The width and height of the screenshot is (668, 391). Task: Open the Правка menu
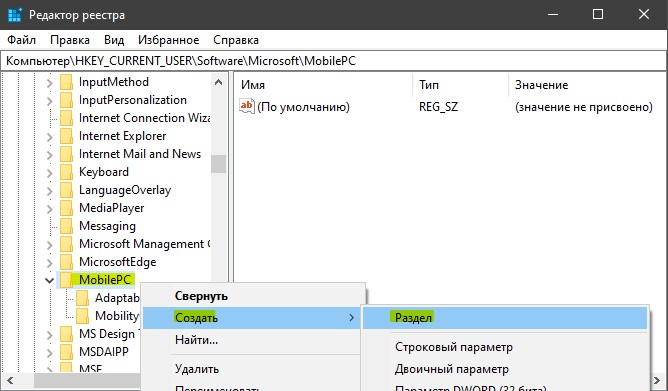coord(70,40)
